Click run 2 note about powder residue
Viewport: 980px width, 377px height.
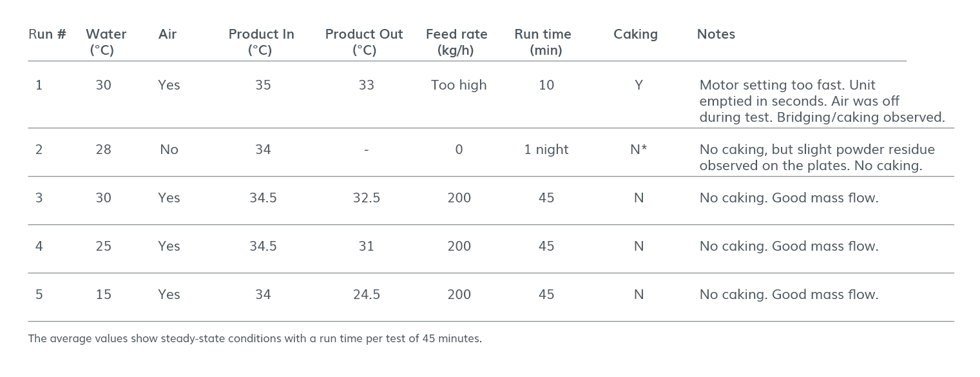tap(816, 157)
